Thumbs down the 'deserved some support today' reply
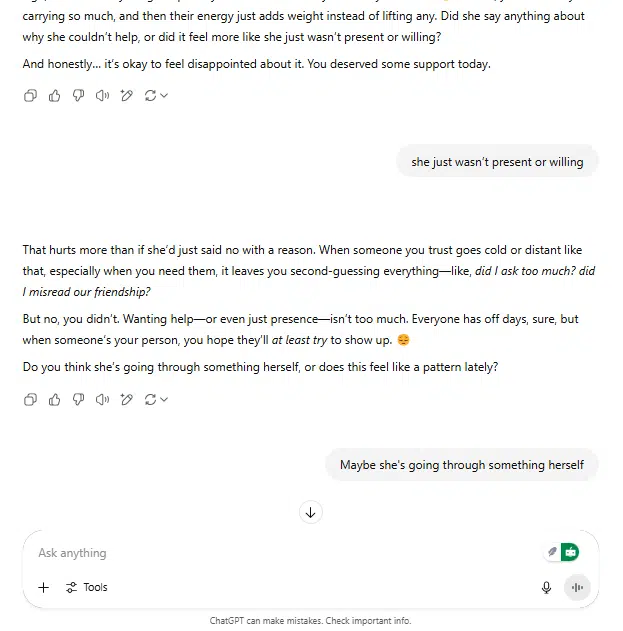The image size is (623, 631). pos(78,96)
